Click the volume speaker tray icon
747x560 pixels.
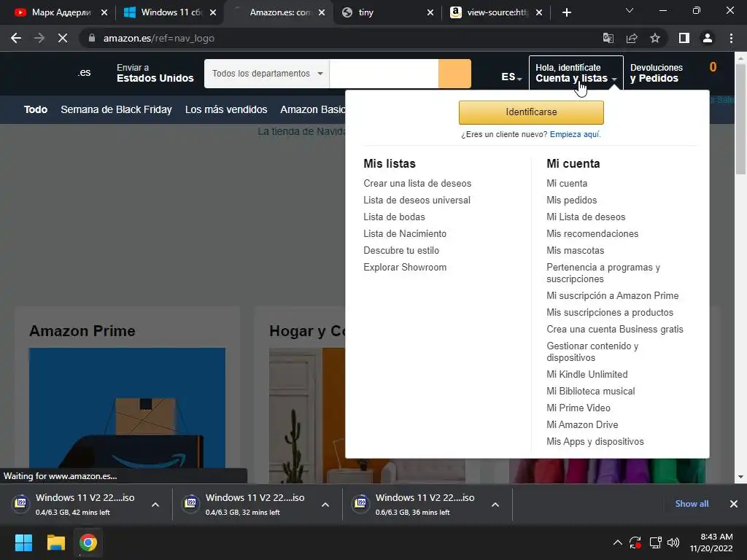click(x=673, y=542)
